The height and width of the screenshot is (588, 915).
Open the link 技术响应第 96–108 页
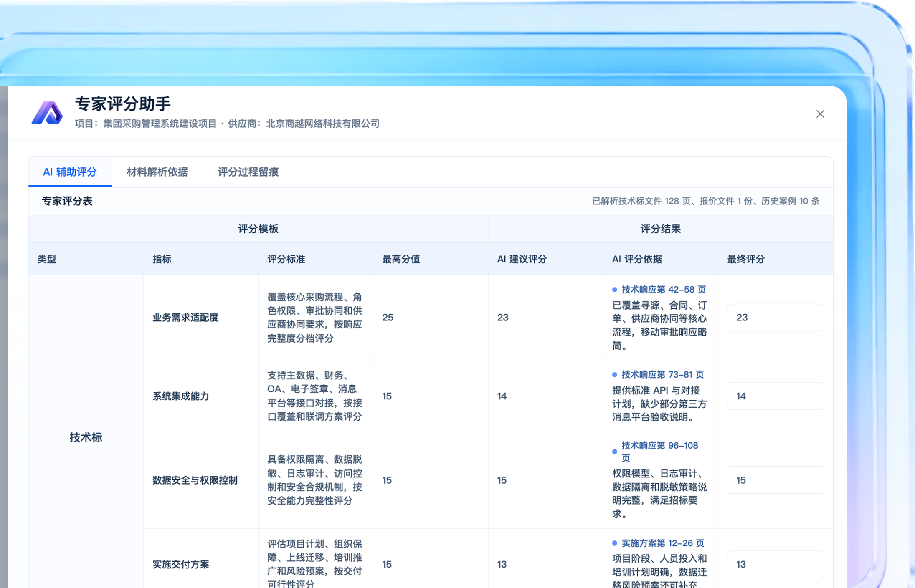point(660,452)
